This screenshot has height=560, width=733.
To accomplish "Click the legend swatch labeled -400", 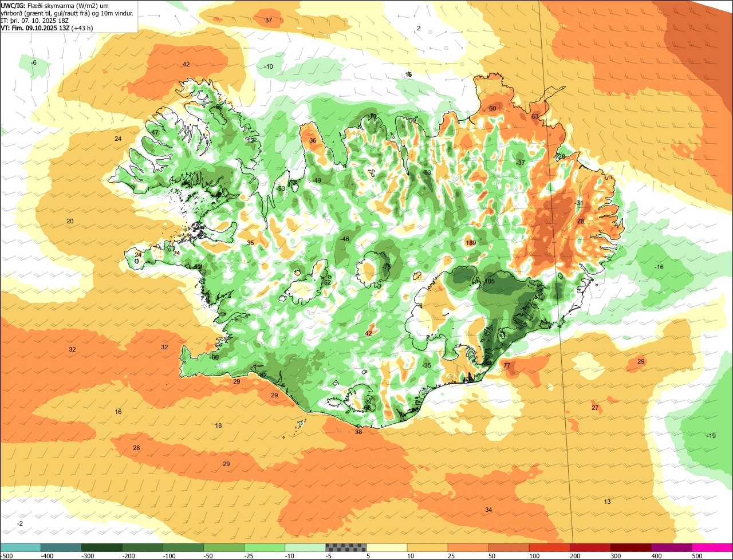I will tap(61, 547).
